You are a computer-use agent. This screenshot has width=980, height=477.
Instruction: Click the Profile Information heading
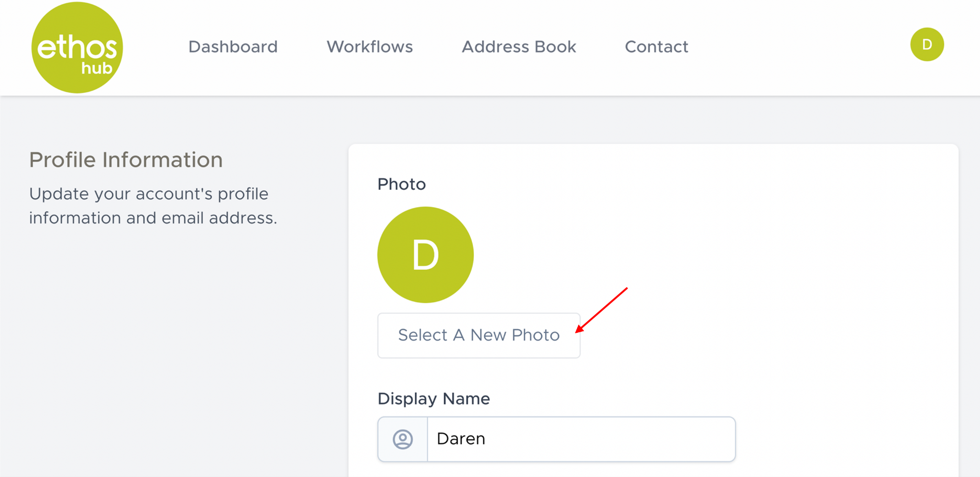point(126,160)
